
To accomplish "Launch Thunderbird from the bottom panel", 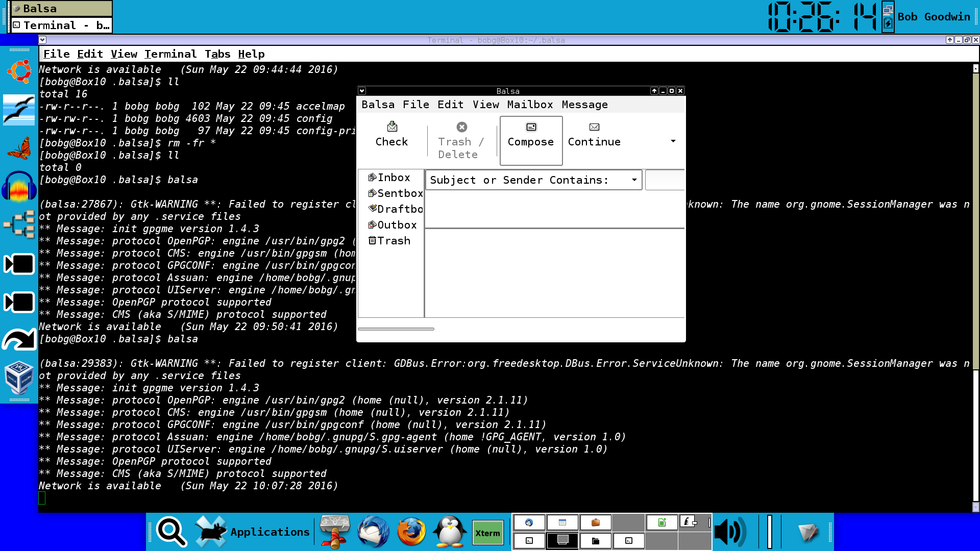I will pyautogui.click(x=373, y=532).
